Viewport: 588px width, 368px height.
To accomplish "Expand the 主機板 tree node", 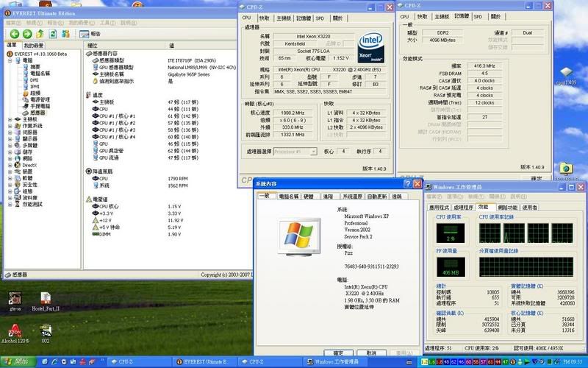I will point(10,118).
